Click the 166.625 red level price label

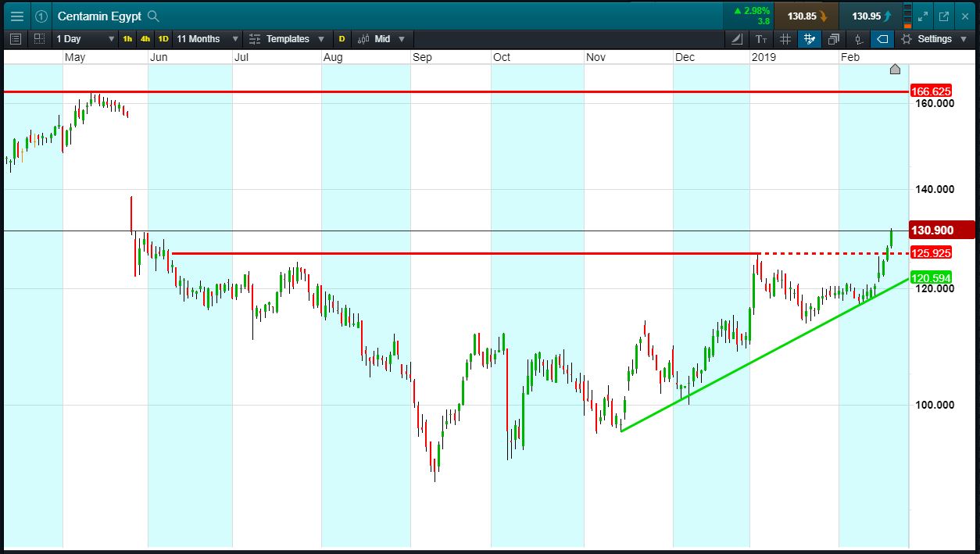click(x=931, y=91)
